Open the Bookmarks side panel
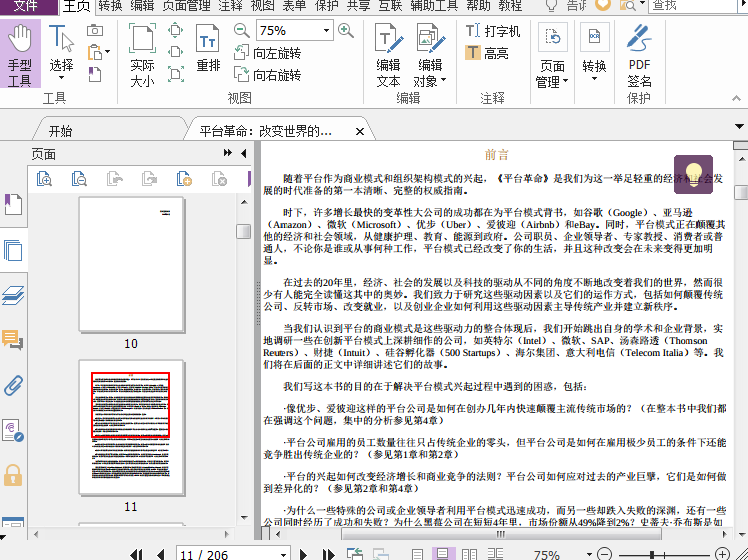748x560 pixels. pyautogui.click(x=13, y=205)
